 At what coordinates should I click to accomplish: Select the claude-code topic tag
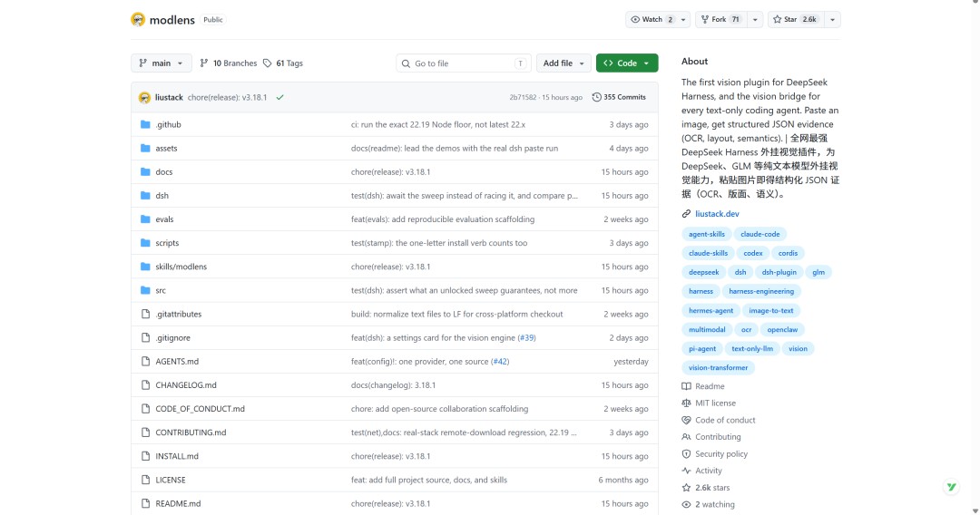point(760,234)
